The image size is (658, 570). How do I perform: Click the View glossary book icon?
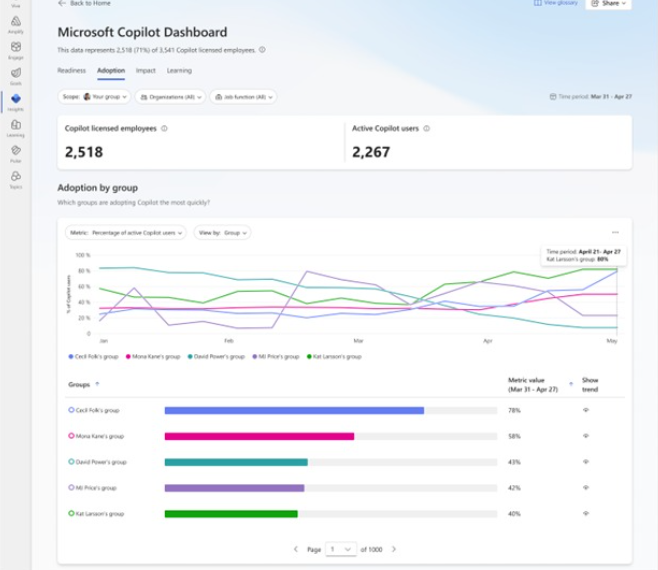pyautogui.click(x=538, y=3)
